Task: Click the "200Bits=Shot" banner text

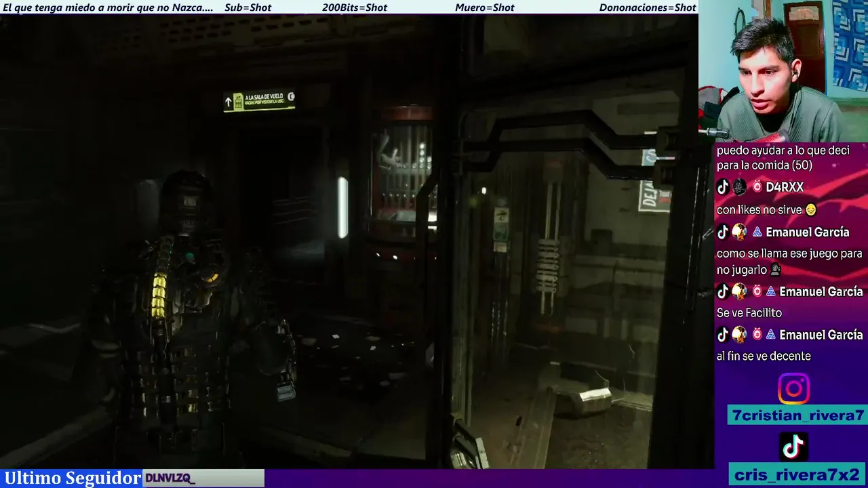Action: 355,7
